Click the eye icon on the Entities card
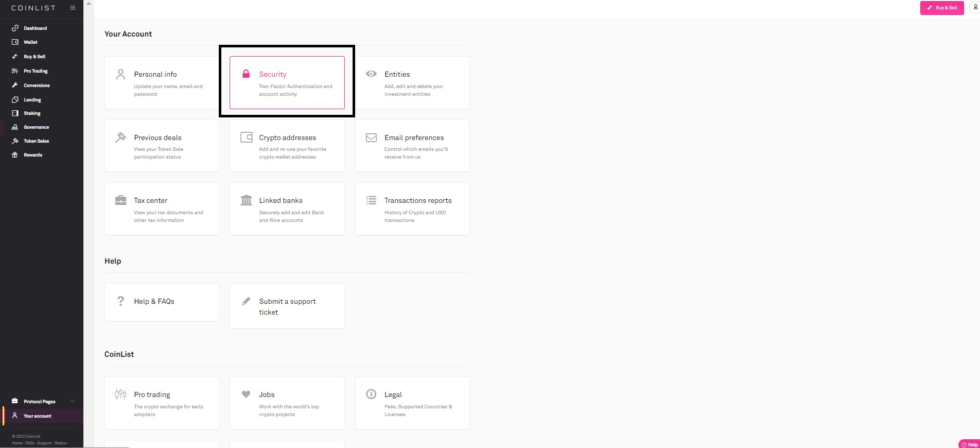Screen dimensions: 980x448 point(371,74)
